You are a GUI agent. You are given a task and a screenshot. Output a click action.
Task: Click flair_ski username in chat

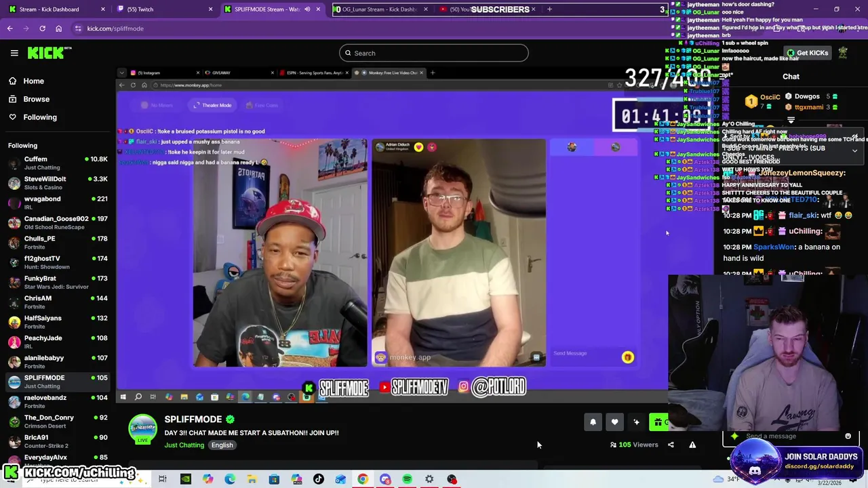(x=803, y=216)
